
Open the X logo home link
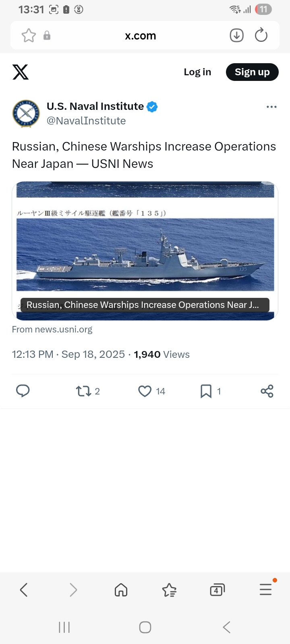pyautogui.click(x=21, y=72)
